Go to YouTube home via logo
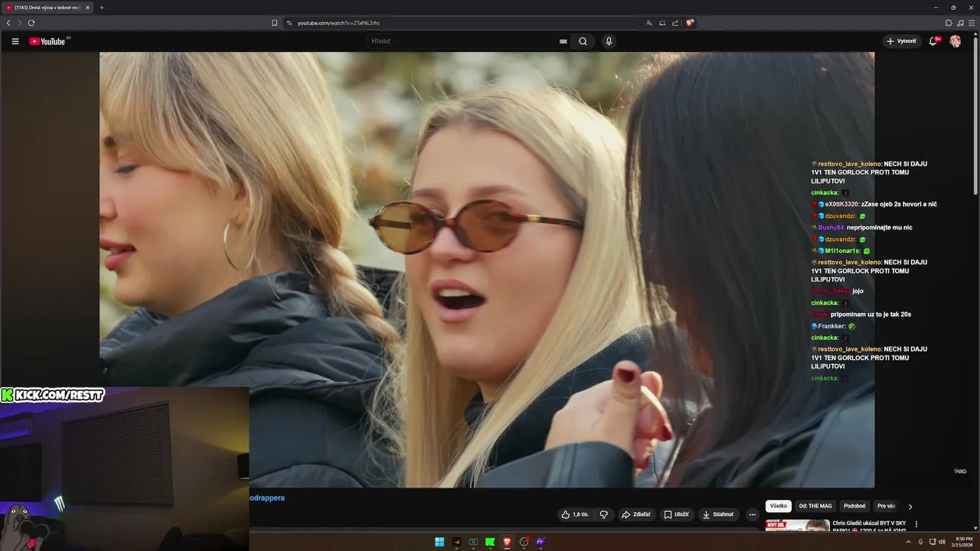This screenshot has height=551, width=980. tap(48, 41)
